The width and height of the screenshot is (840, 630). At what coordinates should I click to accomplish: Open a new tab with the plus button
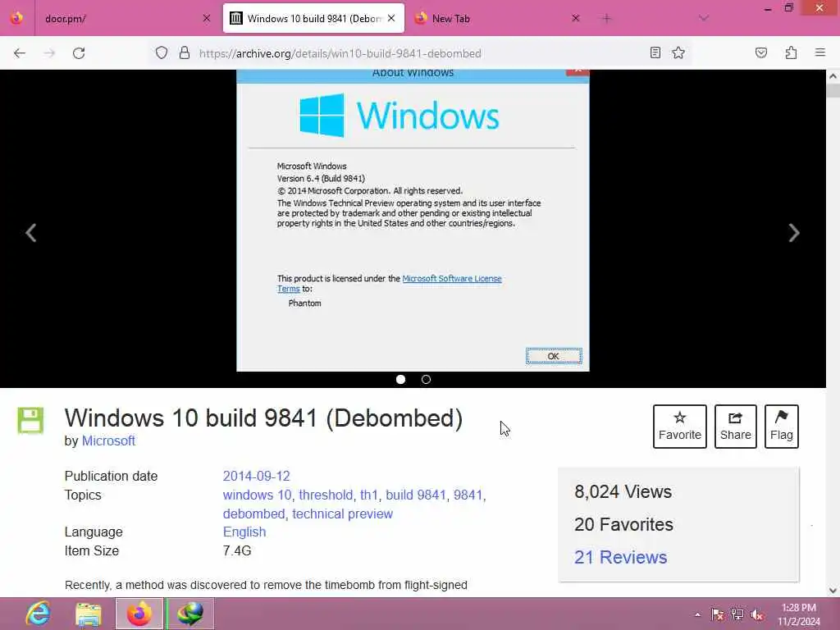(606, 19)
